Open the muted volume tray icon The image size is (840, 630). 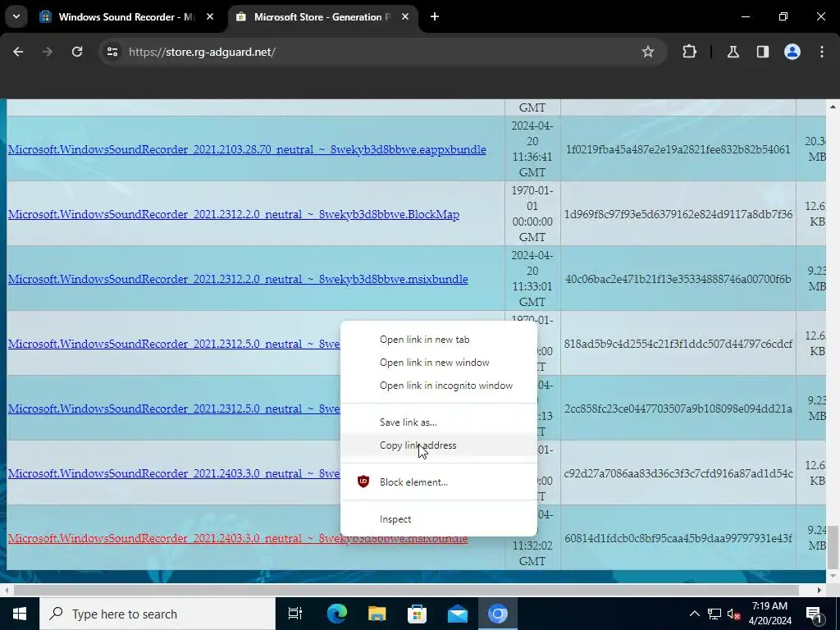[734, 614]
